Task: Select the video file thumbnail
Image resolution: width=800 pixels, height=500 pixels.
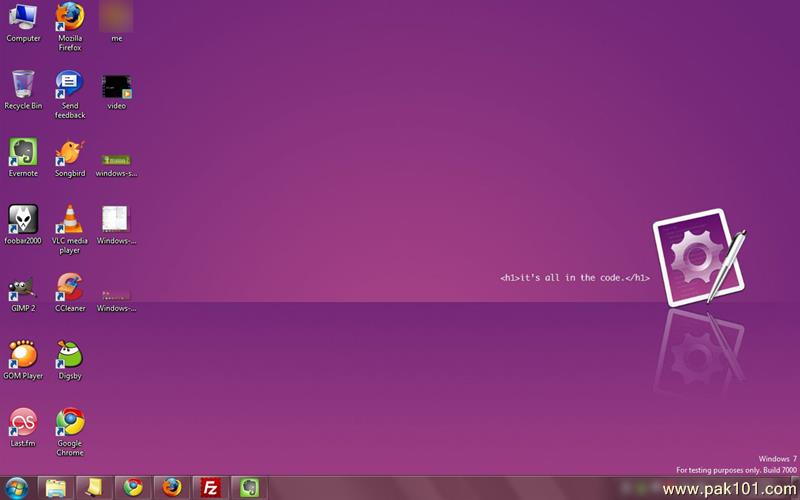Action: coord(116,86)
